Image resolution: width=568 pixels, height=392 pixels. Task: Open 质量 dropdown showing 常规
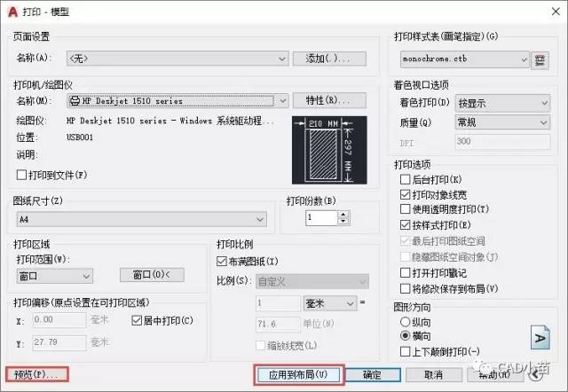502,122
